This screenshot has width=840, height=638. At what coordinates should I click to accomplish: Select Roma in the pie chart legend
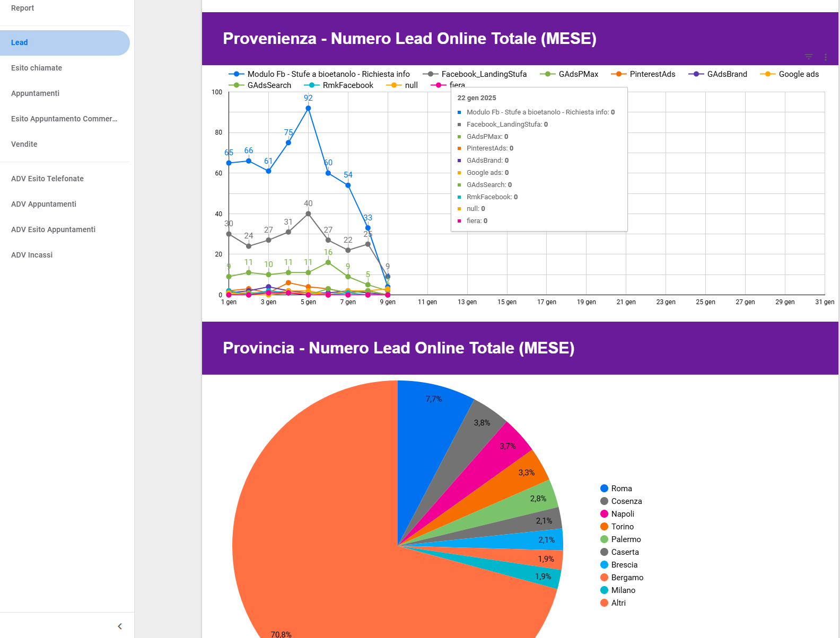tap(616, 489)
